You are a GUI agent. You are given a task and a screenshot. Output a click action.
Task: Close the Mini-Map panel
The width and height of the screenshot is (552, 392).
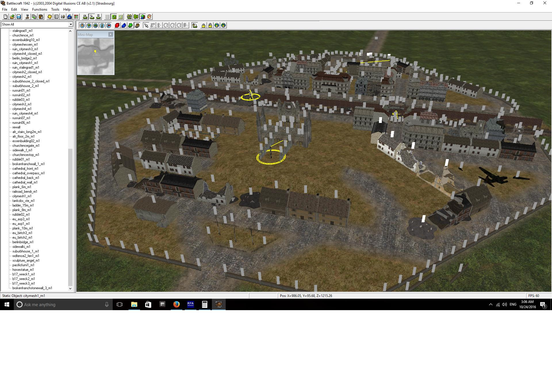(110, 34)
